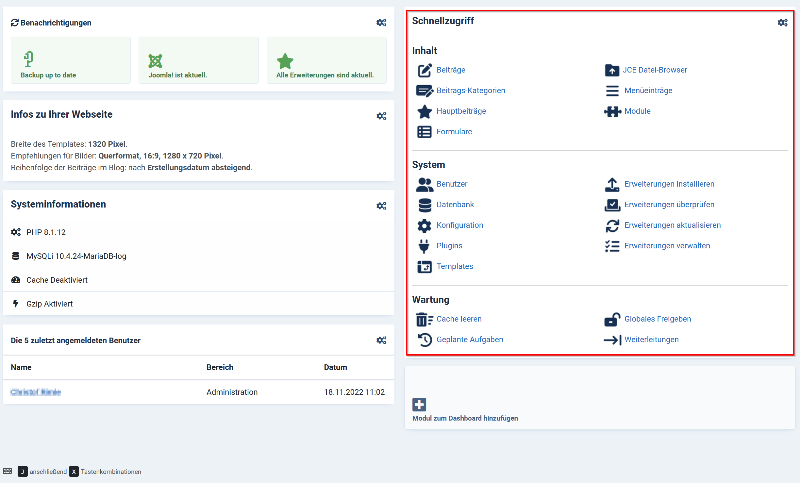Go to Konfiguration link
The width and height of the screenshot is (800, 483).
click(460, 225)
